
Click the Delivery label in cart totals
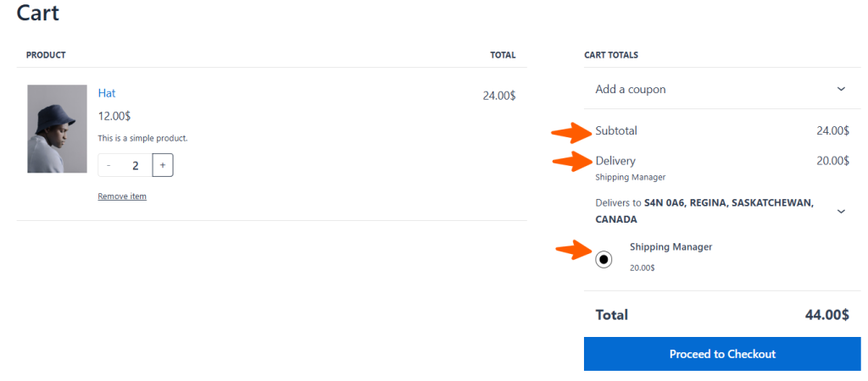(615, 161)
